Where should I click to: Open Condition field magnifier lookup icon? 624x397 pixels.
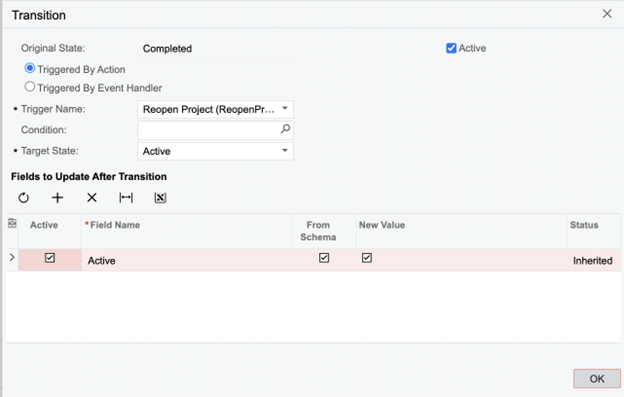[285, 129]
